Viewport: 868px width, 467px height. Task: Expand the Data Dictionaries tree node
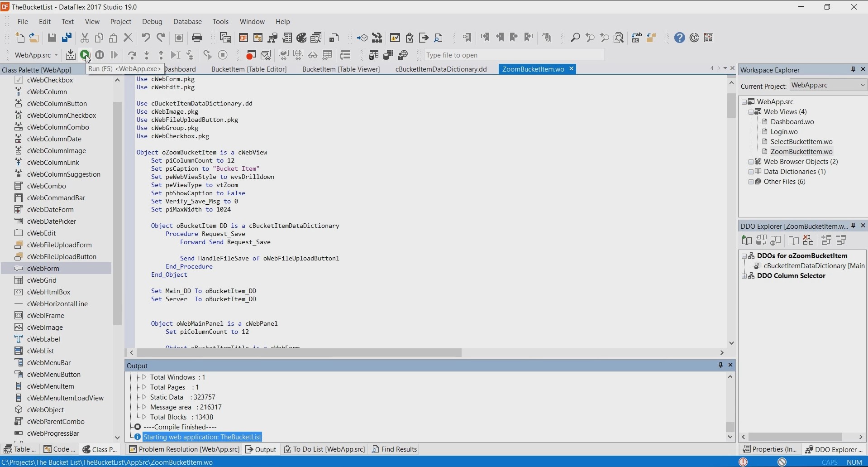pyautogui.click(x=751, y=172)
